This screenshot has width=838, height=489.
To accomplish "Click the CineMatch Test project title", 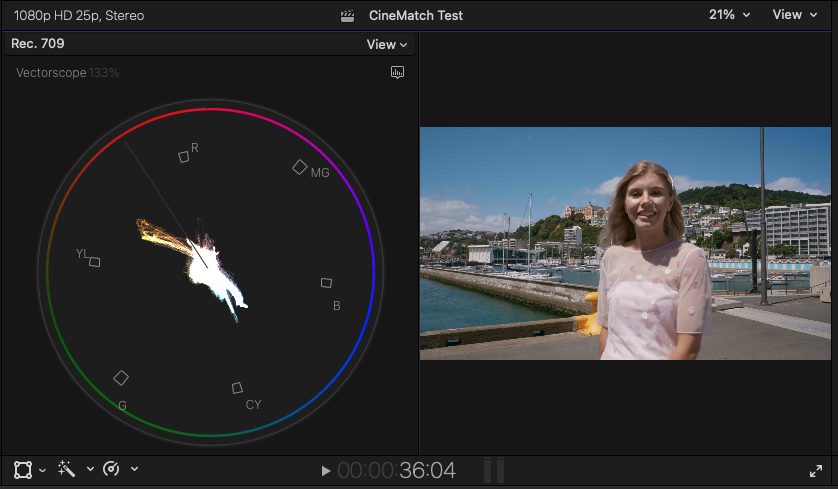I will pyautogui.click(x=416, y=15).
